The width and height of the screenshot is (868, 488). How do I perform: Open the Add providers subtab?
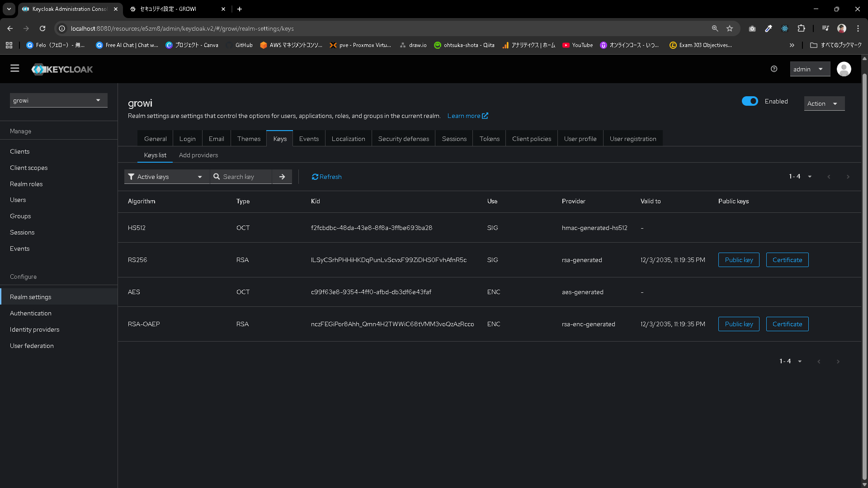click(198, 155)
